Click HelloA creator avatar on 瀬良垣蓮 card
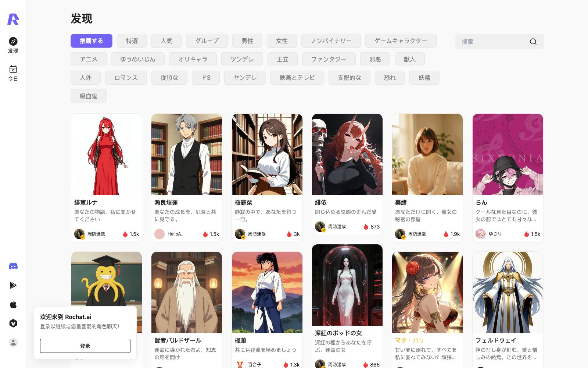 pos(159,234)
